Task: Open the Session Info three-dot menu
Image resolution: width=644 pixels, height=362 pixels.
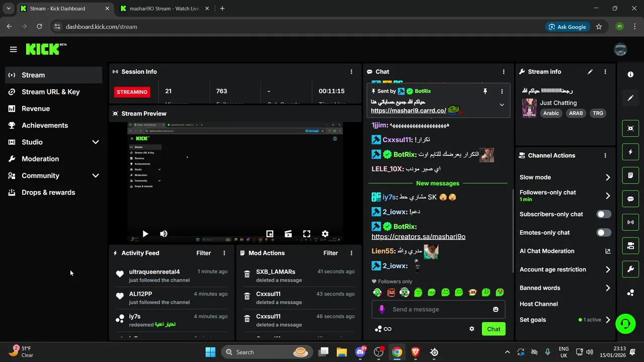Action: [352, 72]
